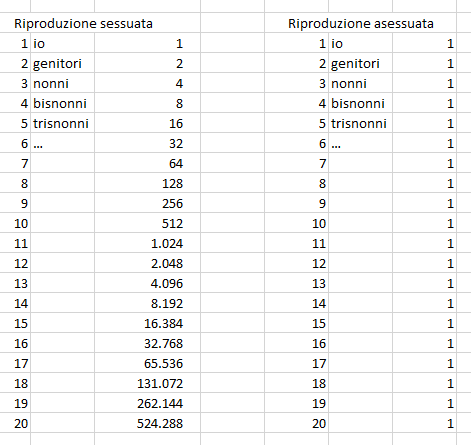Screen dimensions: 471x445
Task: Select the right table's 'io' cell
Action: click(360, 43)
